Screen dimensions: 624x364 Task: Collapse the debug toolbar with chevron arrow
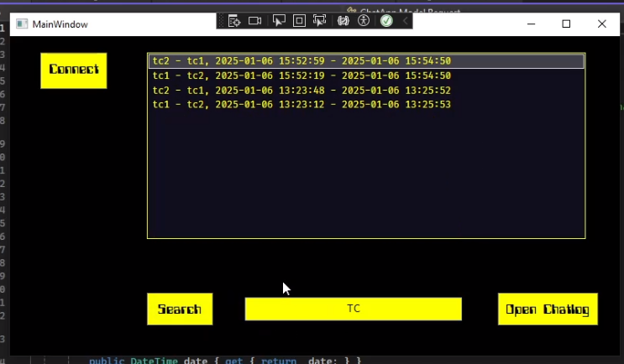(x=405, y=21)
